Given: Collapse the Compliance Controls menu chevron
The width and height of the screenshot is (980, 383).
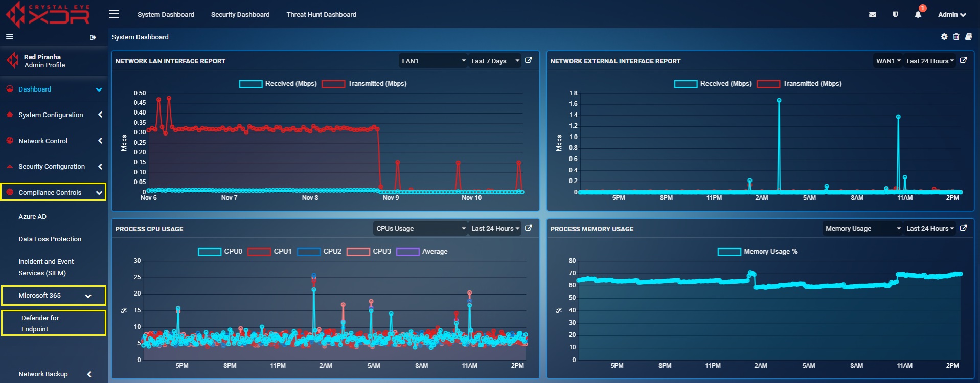Looking at the screenshot, I should click(x=99, y=193).
